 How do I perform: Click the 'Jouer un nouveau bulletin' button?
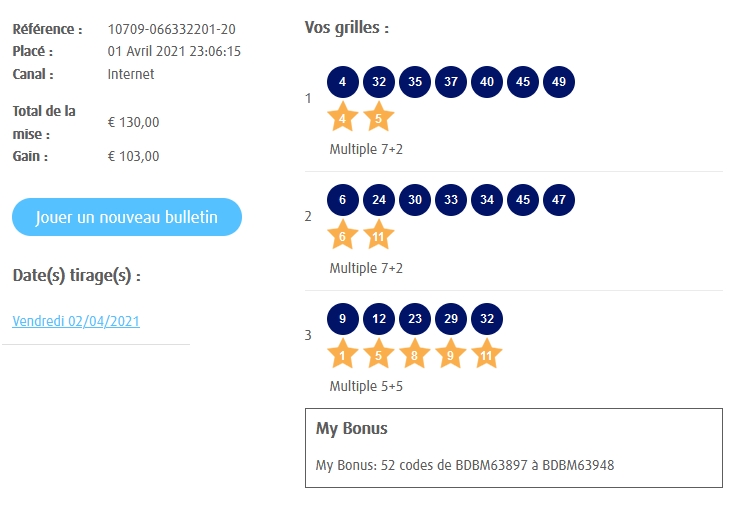(x=127, y=217)
